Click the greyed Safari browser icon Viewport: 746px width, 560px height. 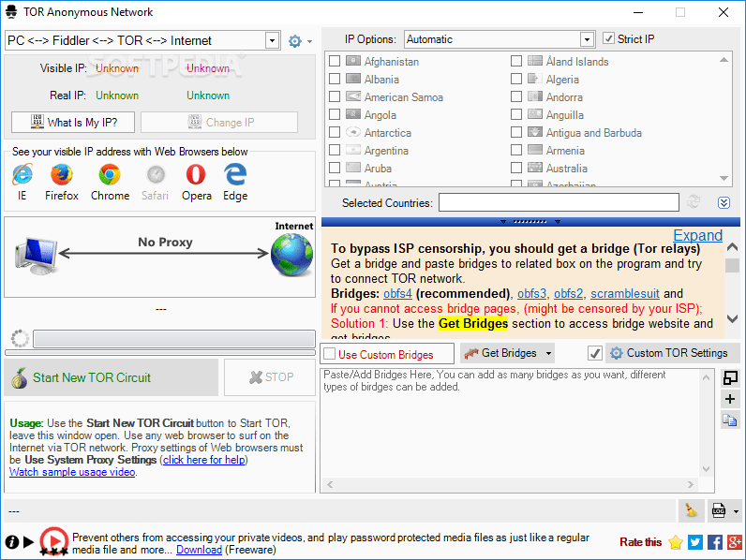pos(156,174)
